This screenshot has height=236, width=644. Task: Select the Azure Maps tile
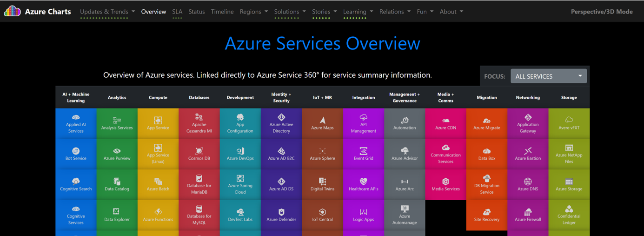pyautogui.click(x=322, y=124)
